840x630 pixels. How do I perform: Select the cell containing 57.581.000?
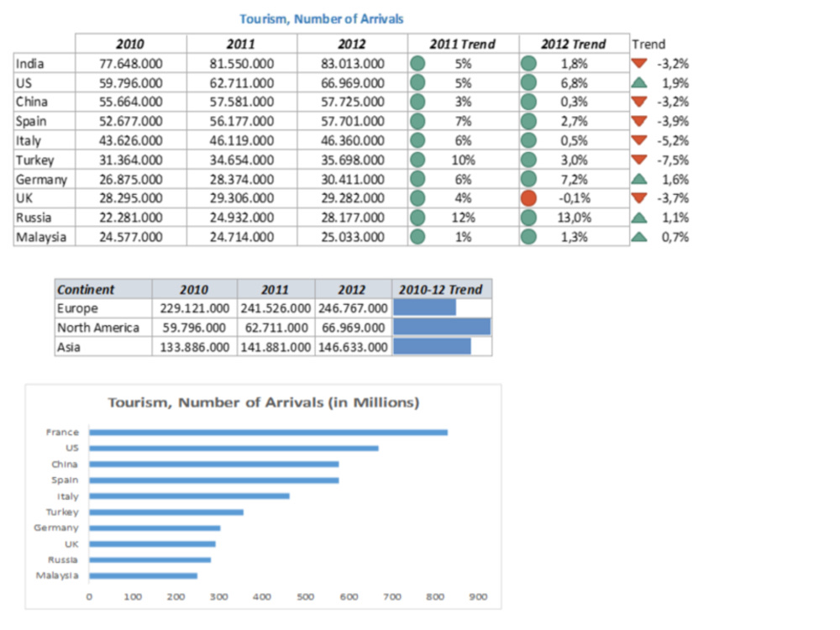(242, 102)
